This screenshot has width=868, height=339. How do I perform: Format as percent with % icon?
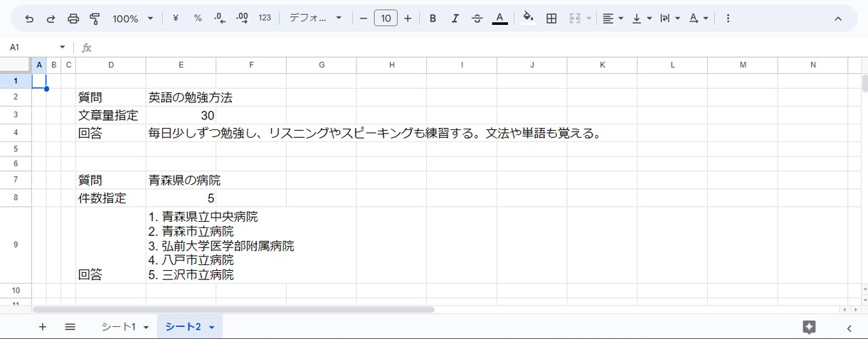click(x=198, y=18)
